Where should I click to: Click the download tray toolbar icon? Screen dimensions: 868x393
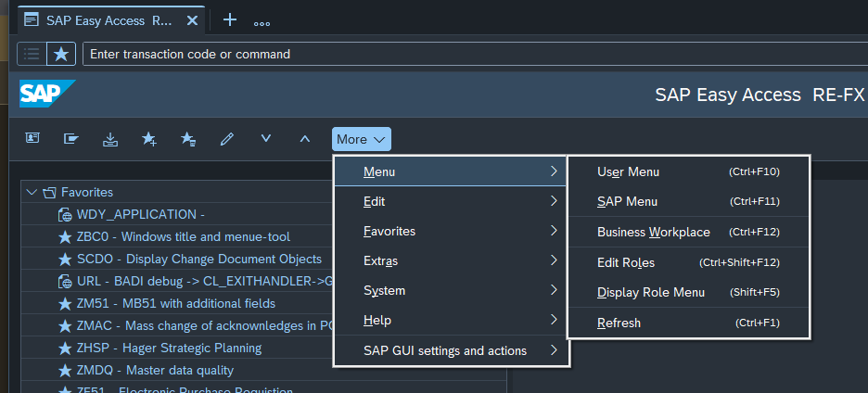coord(110,139)
